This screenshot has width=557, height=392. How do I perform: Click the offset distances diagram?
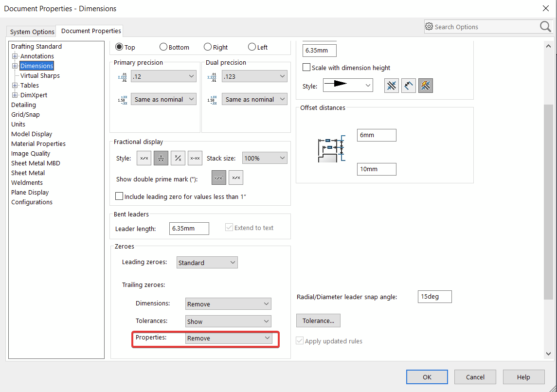(332, 148)
